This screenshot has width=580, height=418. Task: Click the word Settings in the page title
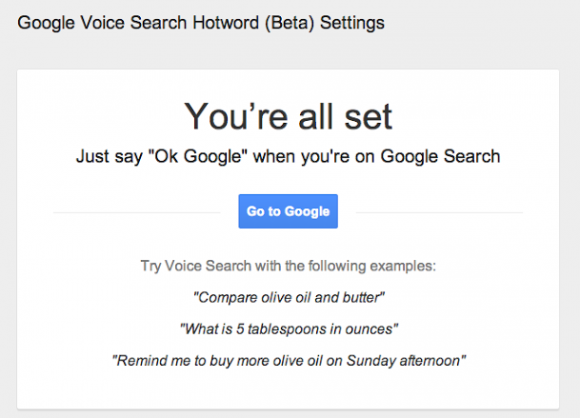click(352, 24)
